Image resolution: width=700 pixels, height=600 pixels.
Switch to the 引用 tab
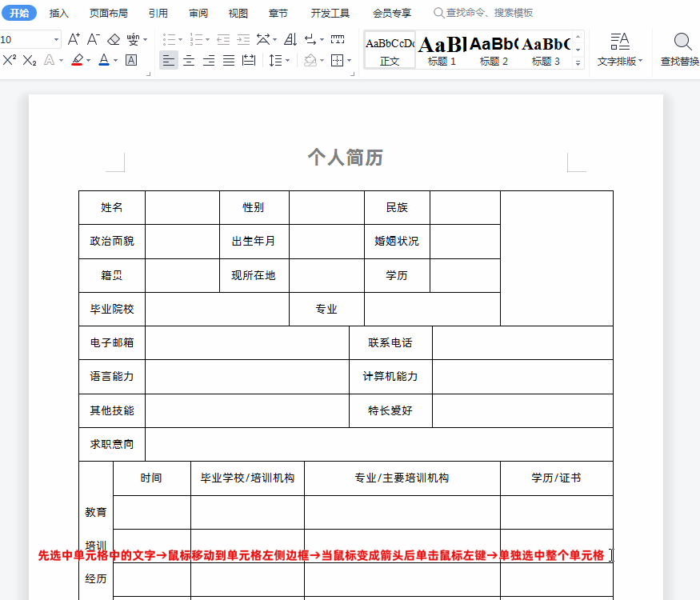(x=158, y=13)
